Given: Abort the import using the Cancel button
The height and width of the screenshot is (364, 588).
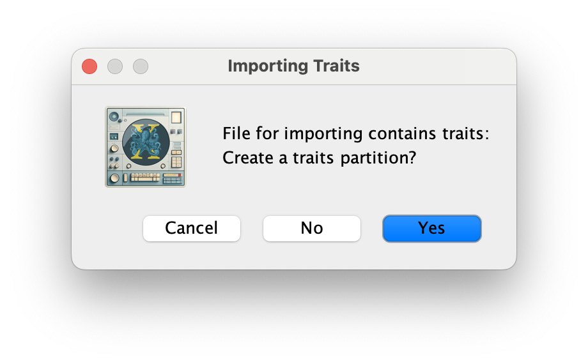Looking at the screenshot, I should [192, 228].
